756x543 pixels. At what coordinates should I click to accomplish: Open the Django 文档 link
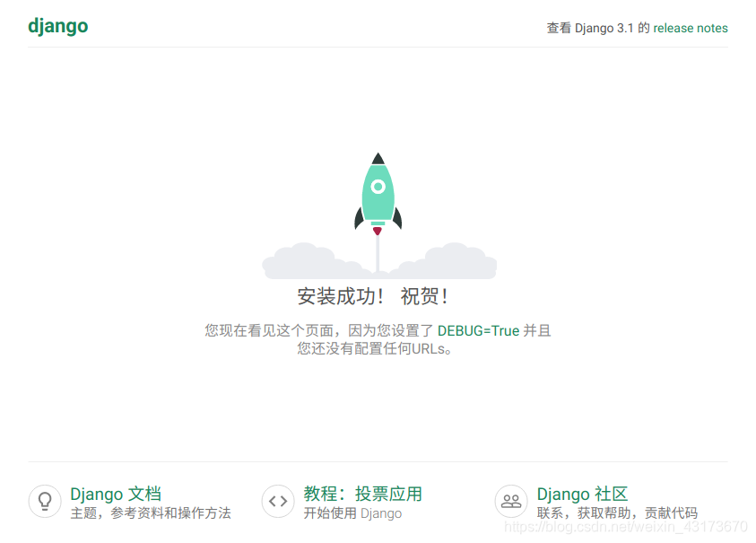116,494
